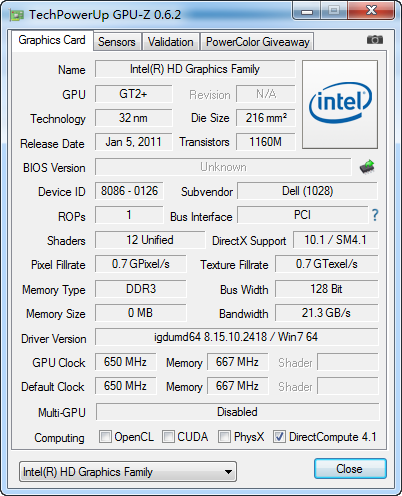Click the Name field
The width and height of the screenshot is (402, 496).
(x=195, y=69)
